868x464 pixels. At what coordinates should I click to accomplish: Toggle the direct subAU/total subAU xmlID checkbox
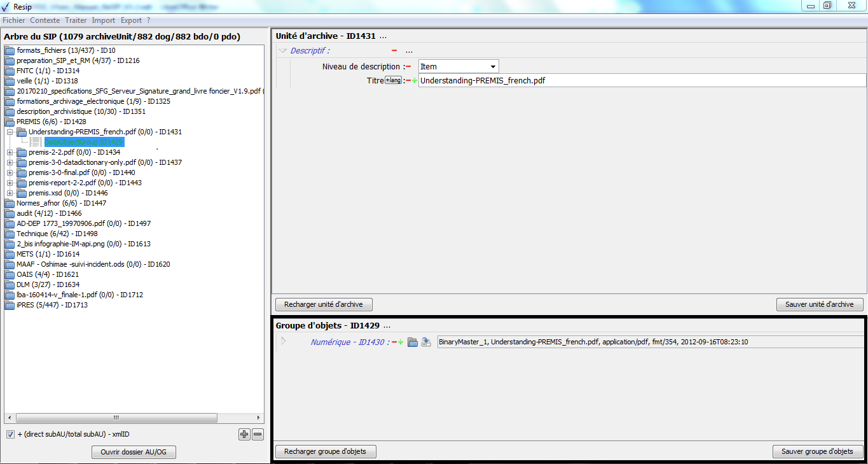10,435
